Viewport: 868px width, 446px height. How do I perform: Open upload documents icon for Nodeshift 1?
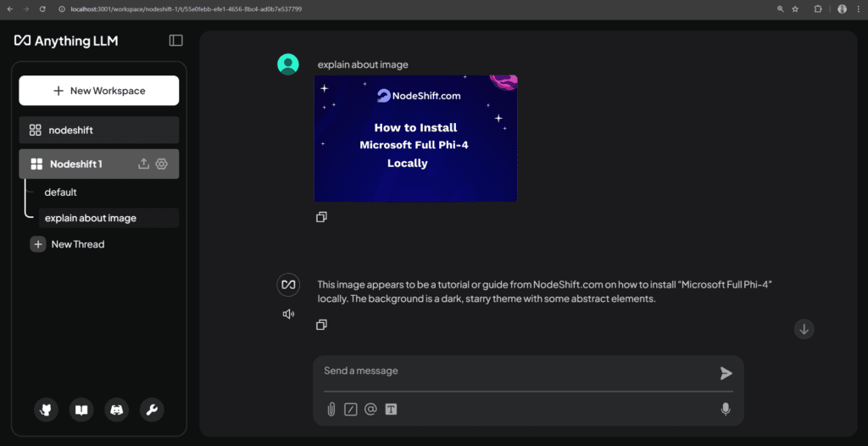(x=144, y=164)
